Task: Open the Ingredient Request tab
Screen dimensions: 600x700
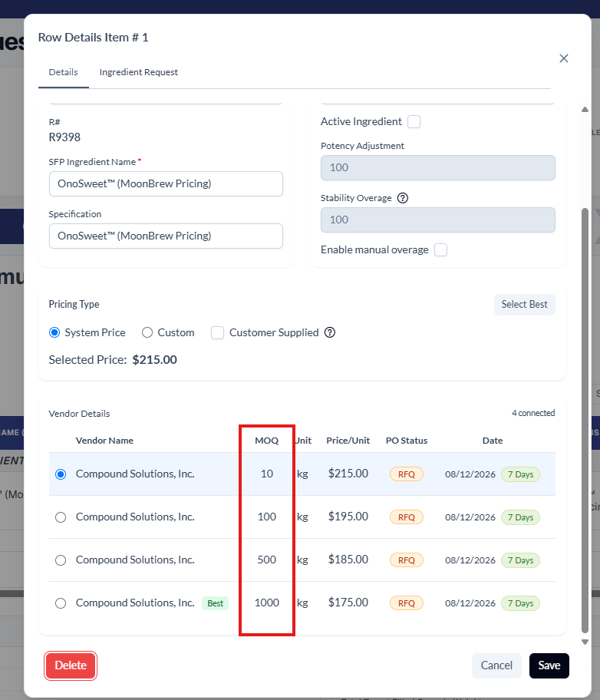Action: (138, 72)
